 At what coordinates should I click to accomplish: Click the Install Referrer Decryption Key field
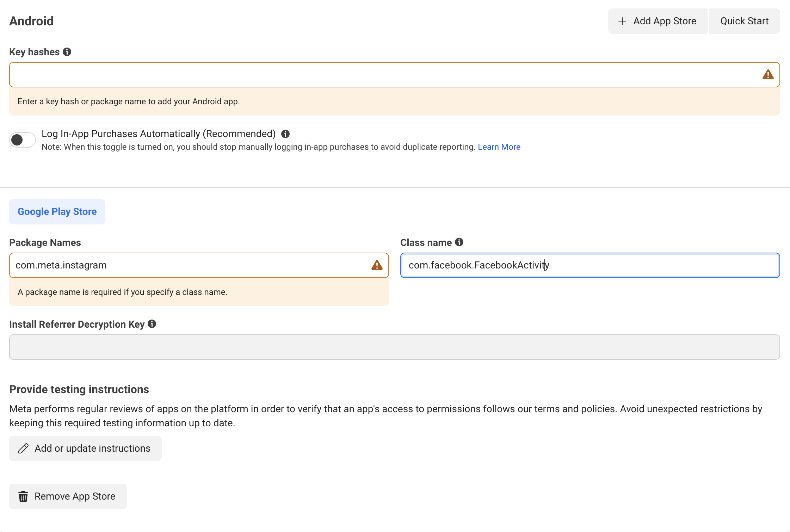[394, 347]
